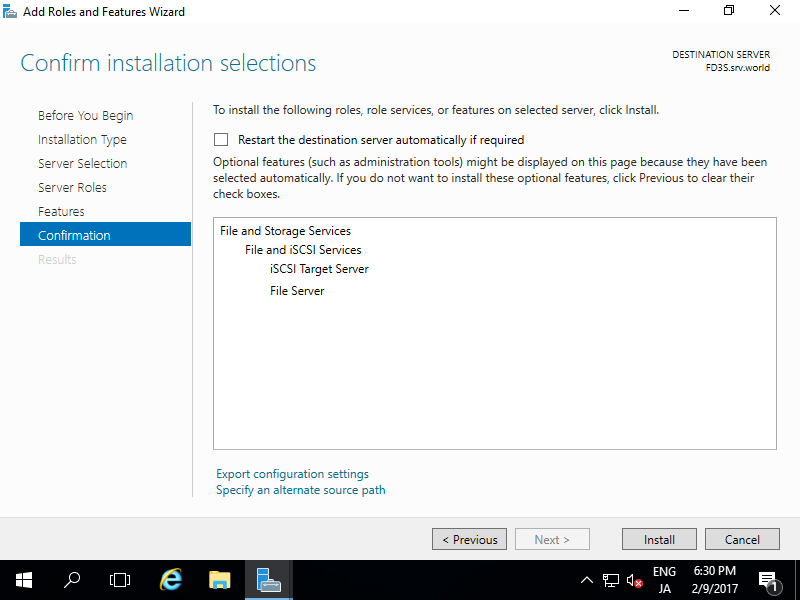Select the Confirmation step
The height and width of the screenshot is (600, 800).
[x=105, y=234]
